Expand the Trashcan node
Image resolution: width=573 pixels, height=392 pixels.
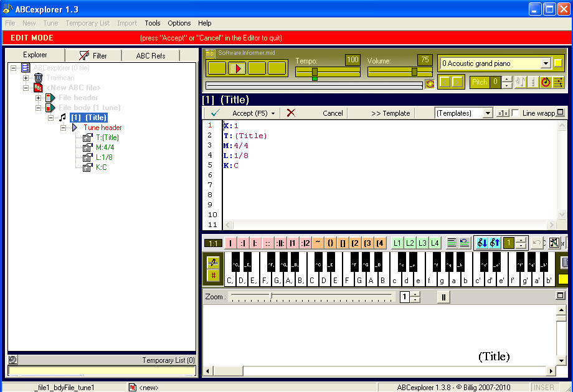[x=26, y=78]
